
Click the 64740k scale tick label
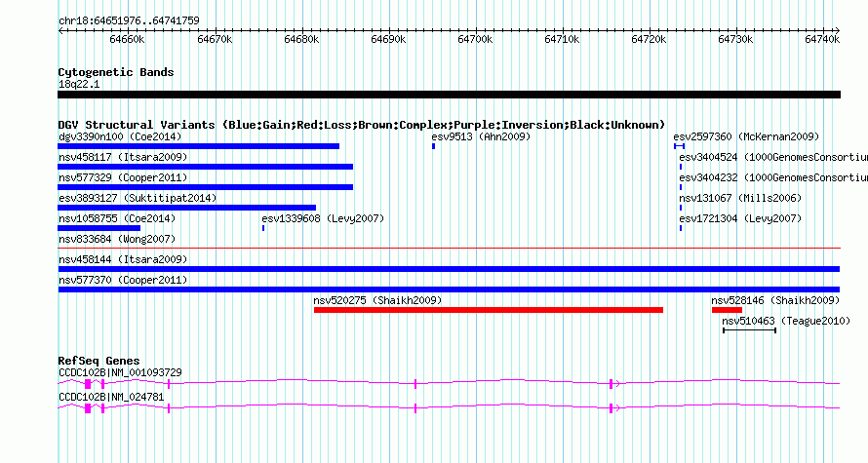click(822, 39)
